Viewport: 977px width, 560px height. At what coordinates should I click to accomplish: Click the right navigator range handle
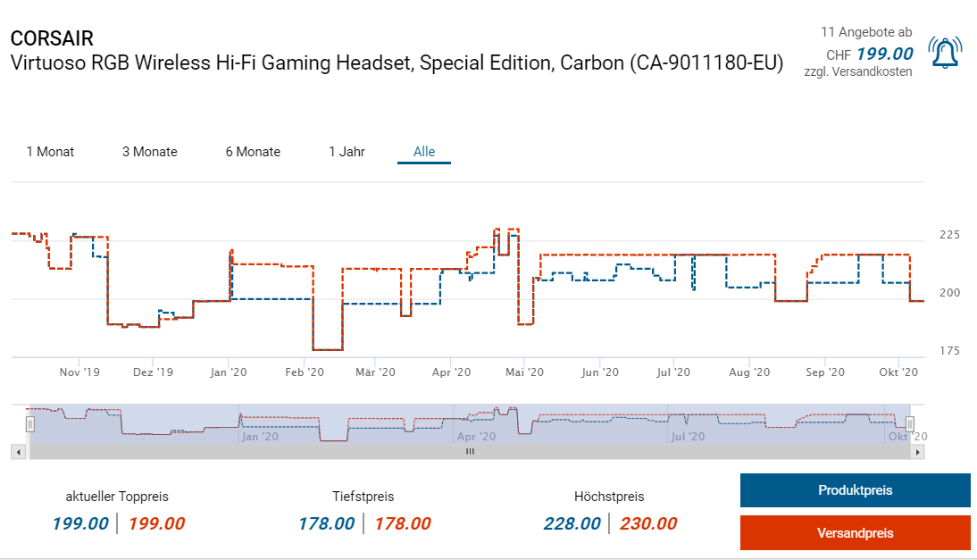[910, 423]
